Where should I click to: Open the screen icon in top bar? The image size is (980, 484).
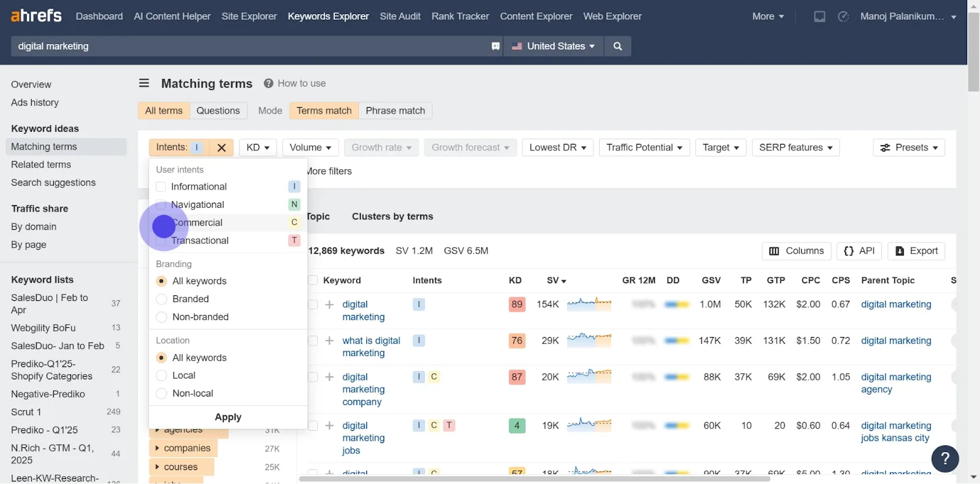[820, 17]
